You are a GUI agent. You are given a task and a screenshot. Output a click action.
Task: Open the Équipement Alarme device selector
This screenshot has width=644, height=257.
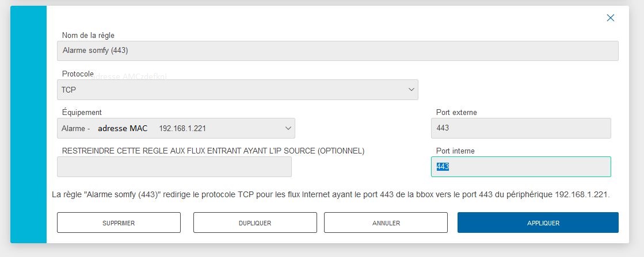tap(176, 128)
